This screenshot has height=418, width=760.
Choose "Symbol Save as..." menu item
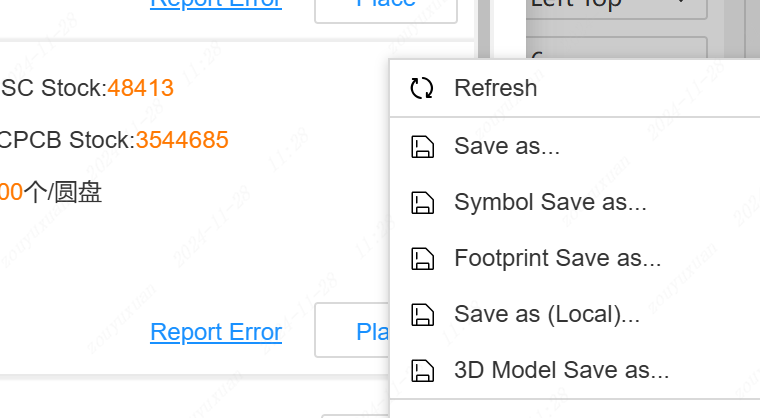coord(550,203)
